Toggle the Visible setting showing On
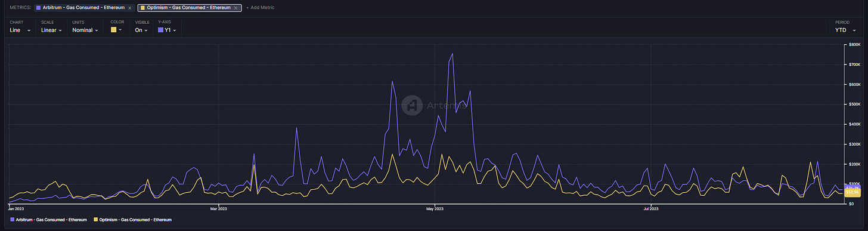This screenshot has width=868, height=231. [141, 30]
